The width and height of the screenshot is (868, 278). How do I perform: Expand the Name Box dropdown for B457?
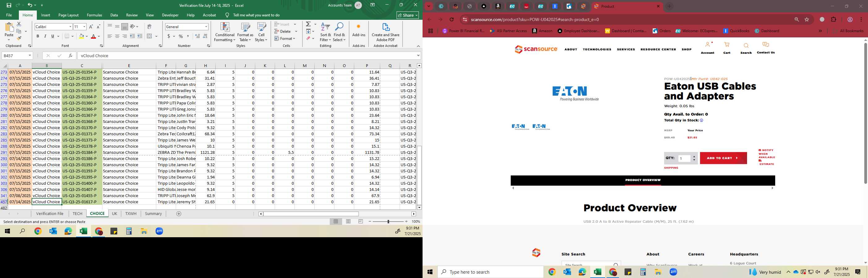click(x=30, y=56)
